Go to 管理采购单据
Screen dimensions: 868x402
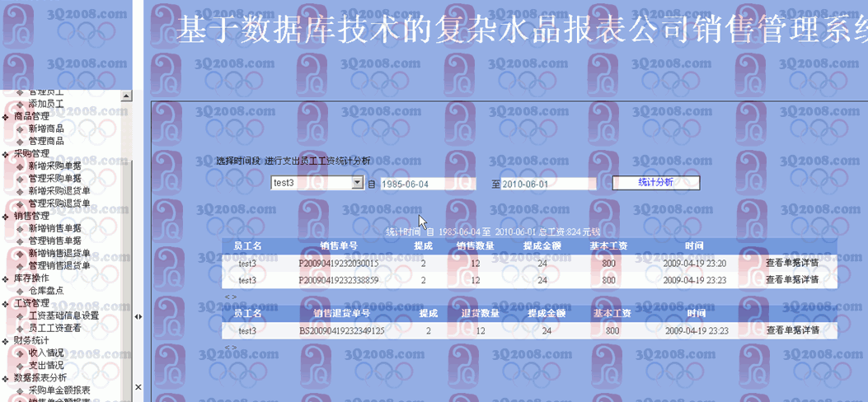[54, 178]
